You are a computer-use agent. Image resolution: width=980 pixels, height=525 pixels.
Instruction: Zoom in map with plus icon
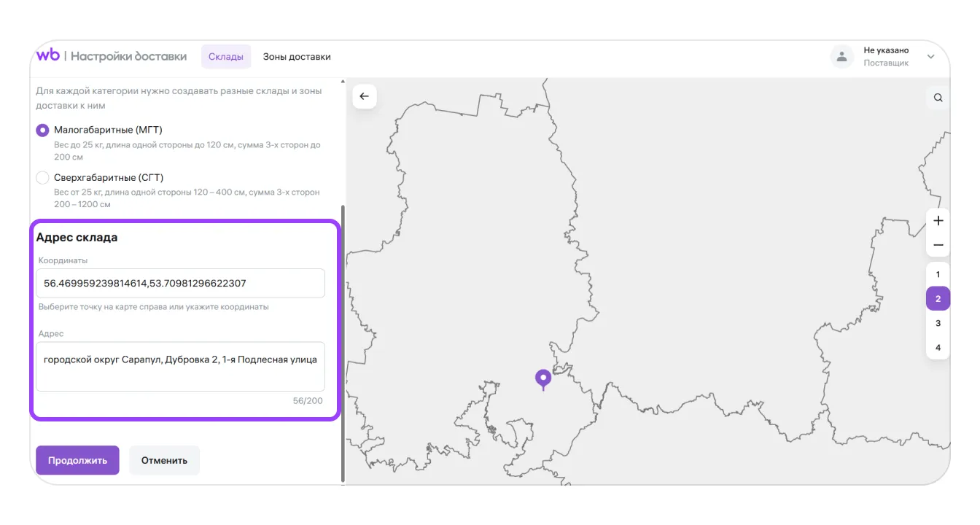[x=938, y=221]
